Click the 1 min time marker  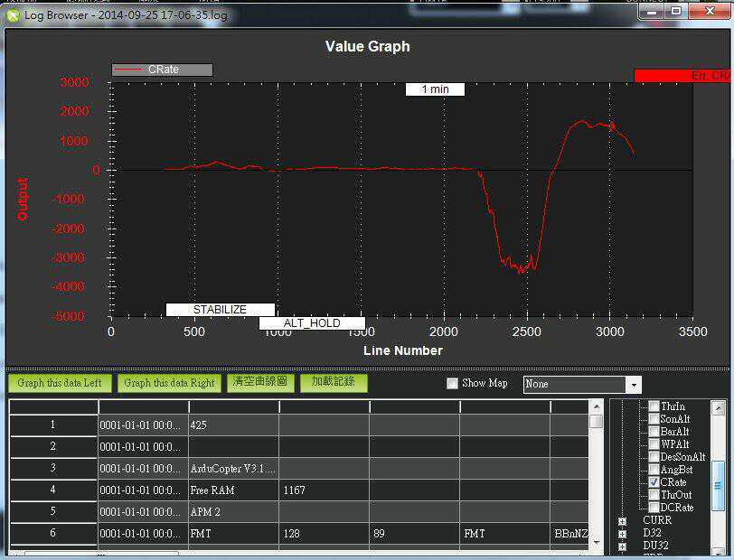click(x=435, y=89)
